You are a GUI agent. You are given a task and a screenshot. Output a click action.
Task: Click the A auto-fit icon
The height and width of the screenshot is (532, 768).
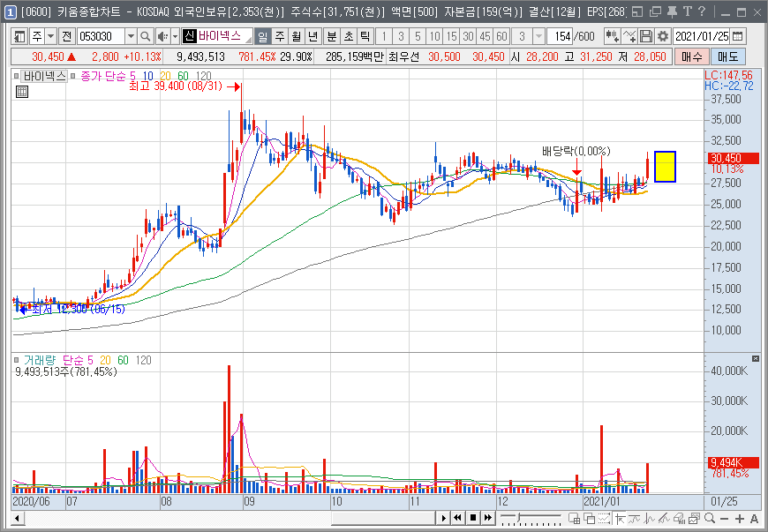pyautogui.click(x=754, y=518)
